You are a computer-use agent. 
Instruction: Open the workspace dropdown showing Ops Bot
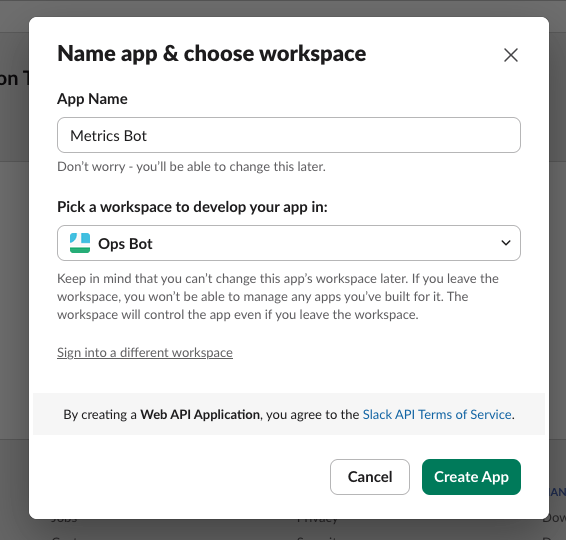coord(289,243)
